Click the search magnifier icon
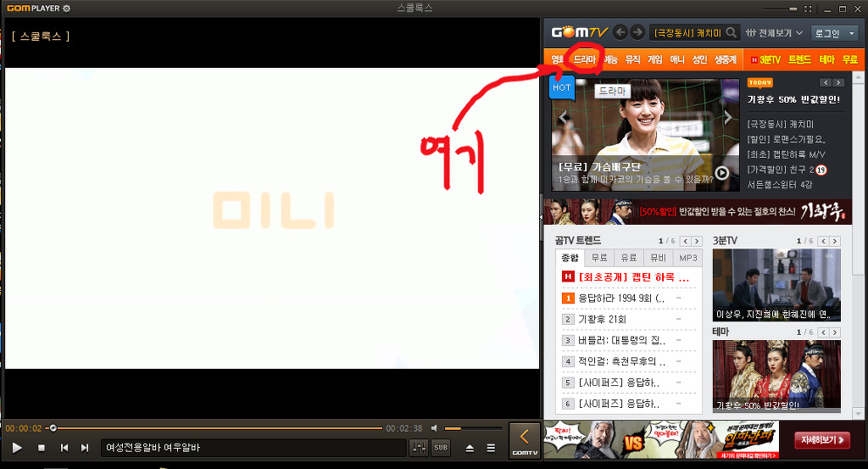The image size is (868, 469). 732,33
